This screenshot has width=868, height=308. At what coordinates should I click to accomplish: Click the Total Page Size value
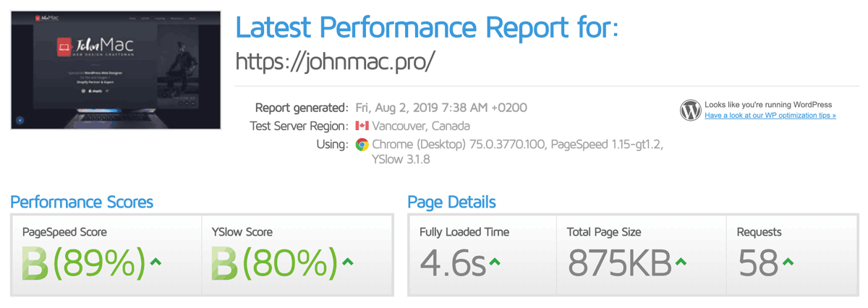pyautogui.click(x=619, y=263)
